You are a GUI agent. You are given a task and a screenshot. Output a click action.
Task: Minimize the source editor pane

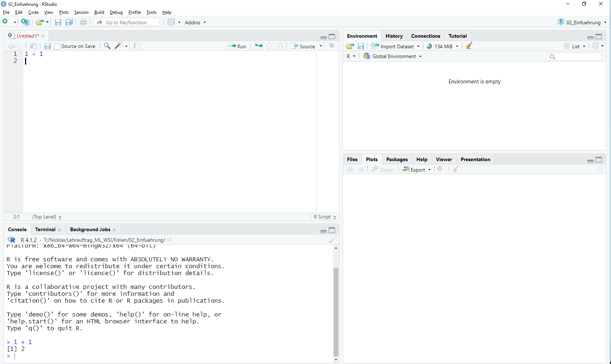click(x=323, y=37)
